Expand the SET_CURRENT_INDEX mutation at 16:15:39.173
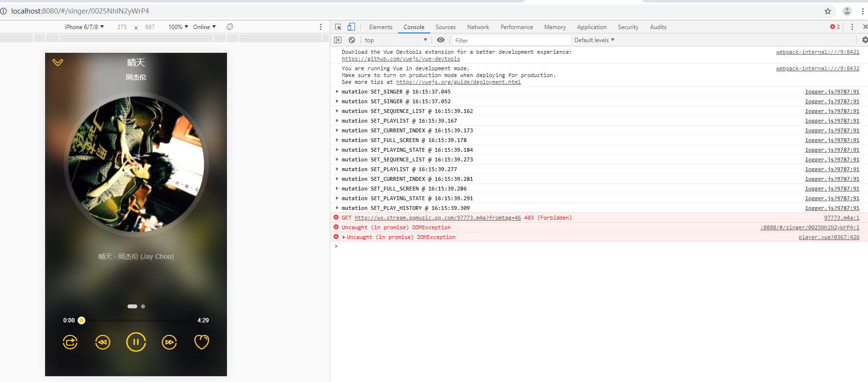 (337, 130)
